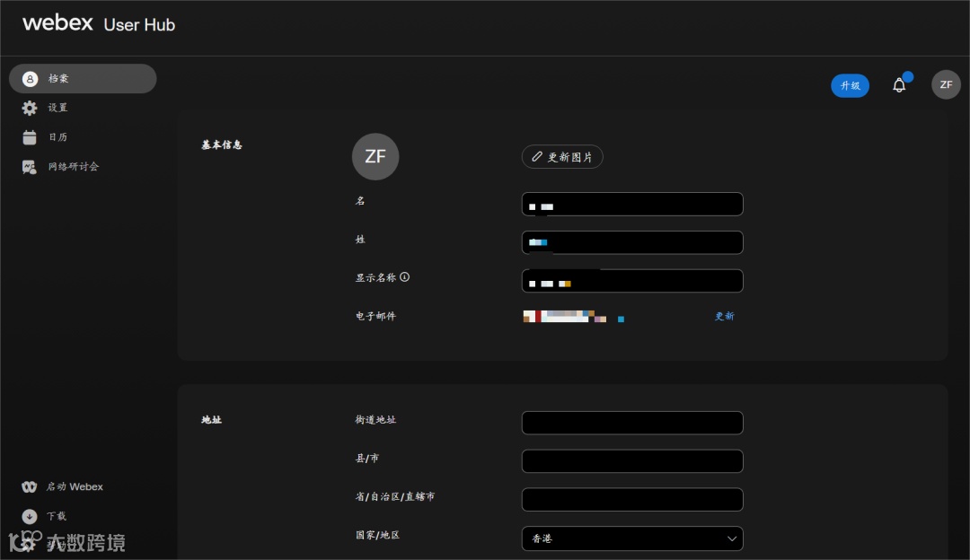
Task: Open the 档案 profile menu item
Action: [83, 78]
